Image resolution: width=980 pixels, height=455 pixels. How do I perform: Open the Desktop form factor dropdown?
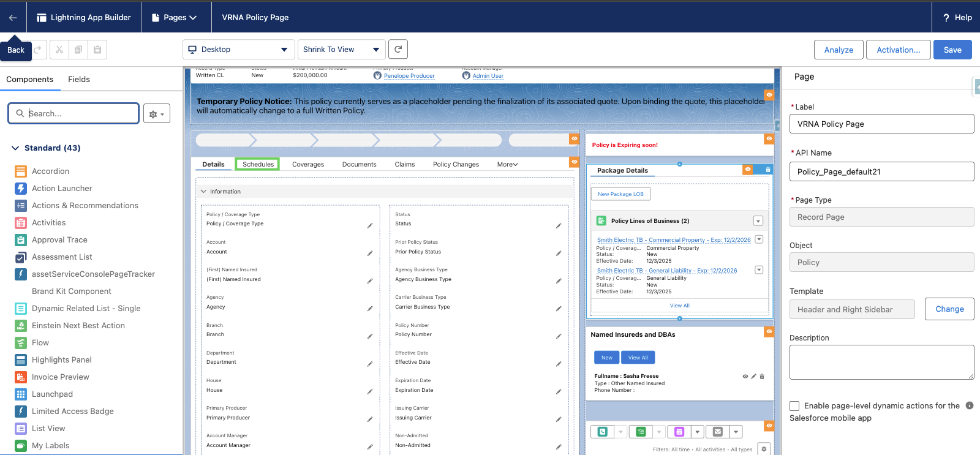click(x=239, y=50)
